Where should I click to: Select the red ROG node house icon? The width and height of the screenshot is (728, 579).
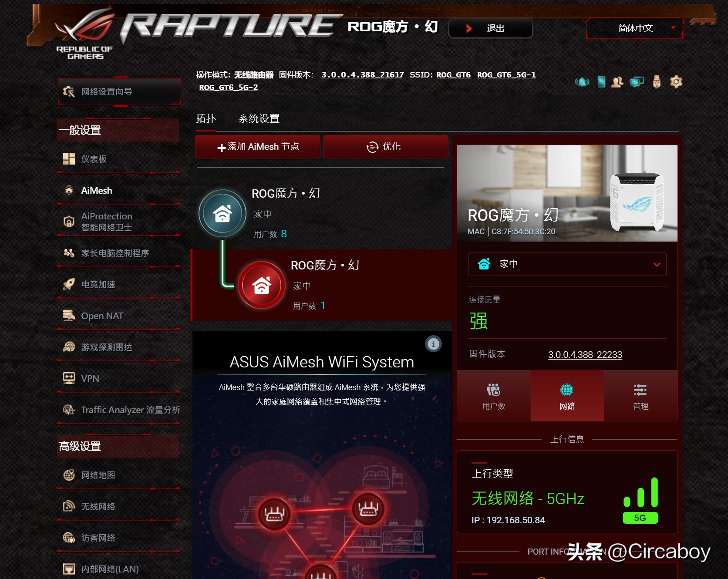(262, 286)
